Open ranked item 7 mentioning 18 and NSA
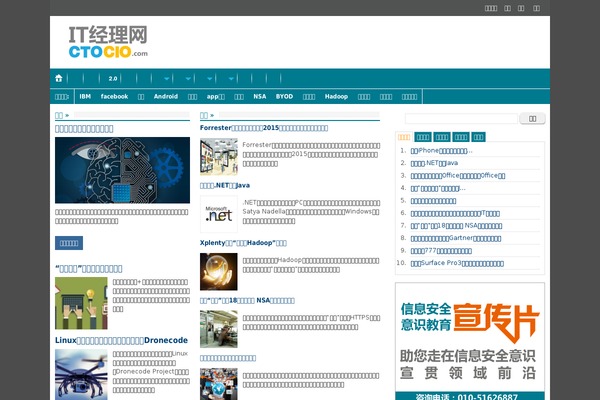Screen dimensions: 600x400 click(x=456, y=226)
